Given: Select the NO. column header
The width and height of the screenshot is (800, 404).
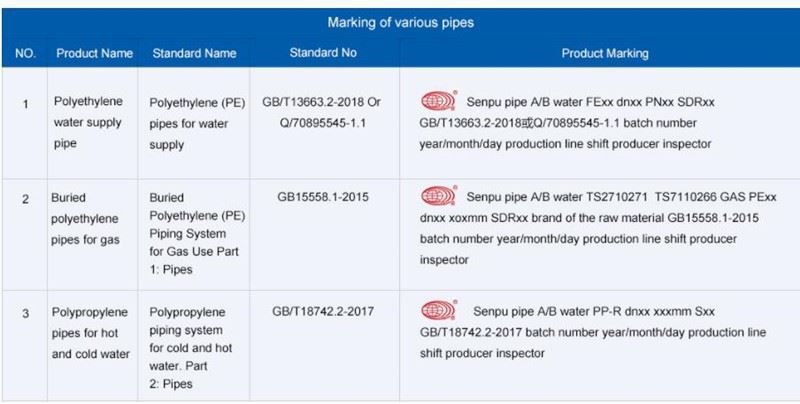Looking at the screenshot, I should (x=26, y=54).
